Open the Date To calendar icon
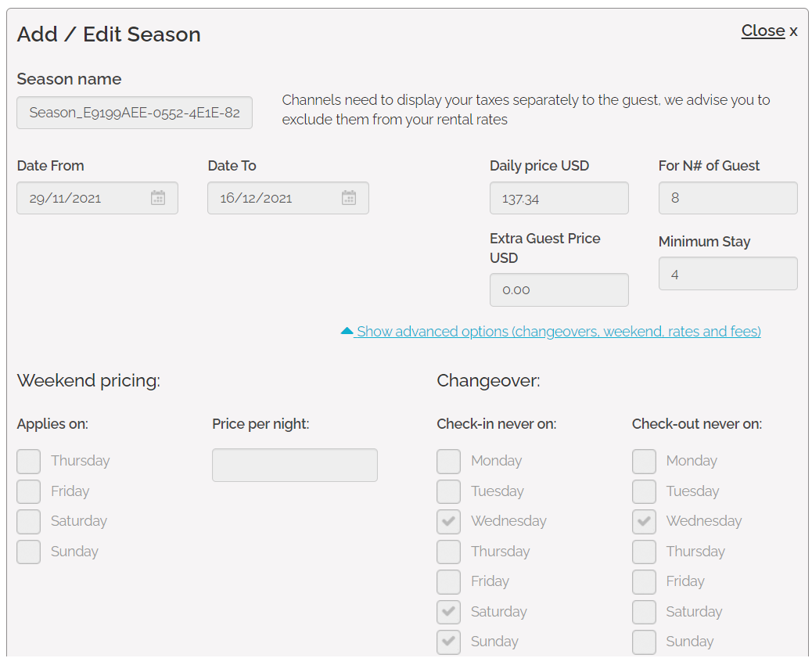This screenshot has height=658, width=812. click(x=349, y=198)
